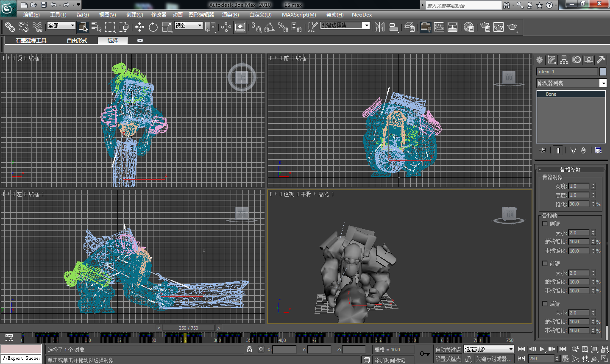Switch to the Hierarchy command panel tab
Viewport: 610px width, 364px height.
tap(564, 60)
